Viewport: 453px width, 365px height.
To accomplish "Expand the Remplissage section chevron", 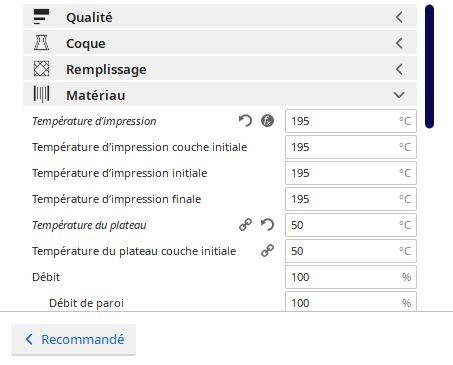I will click(x=399, y=69).
